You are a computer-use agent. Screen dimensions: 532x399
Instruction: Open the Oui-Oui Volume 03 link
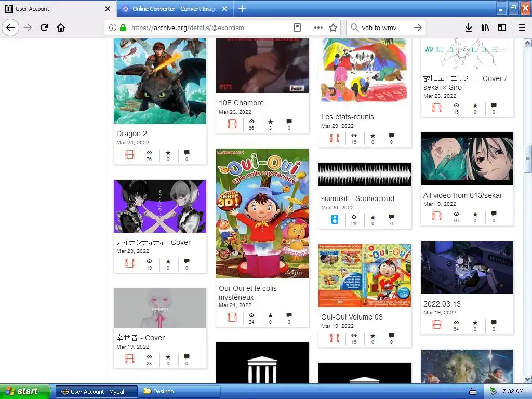click(x=352, y=317)
